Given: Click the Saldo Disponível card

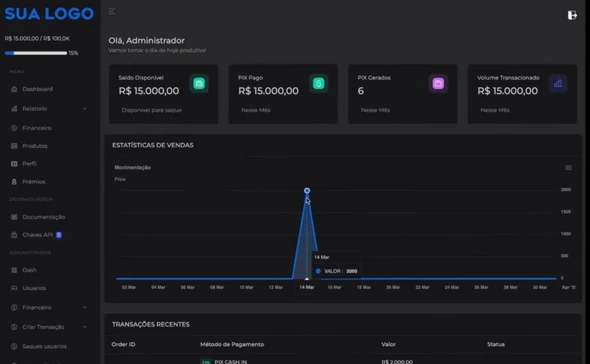Looking at the screenshot, I should (x=163, y=94).
